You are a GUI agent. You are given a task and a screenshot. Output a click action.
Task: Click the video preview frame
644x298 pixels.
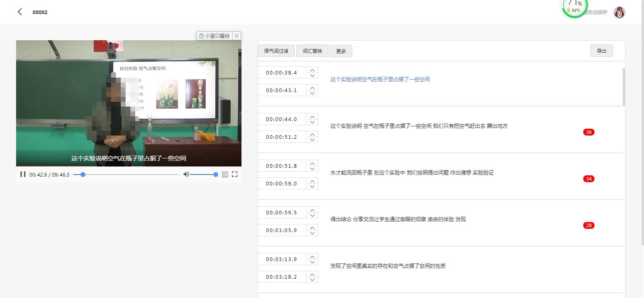point(129,103)
